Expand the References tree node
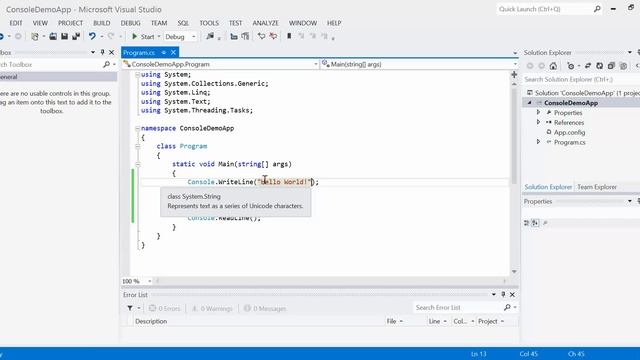Screen dimensions: 640x360 538,122
